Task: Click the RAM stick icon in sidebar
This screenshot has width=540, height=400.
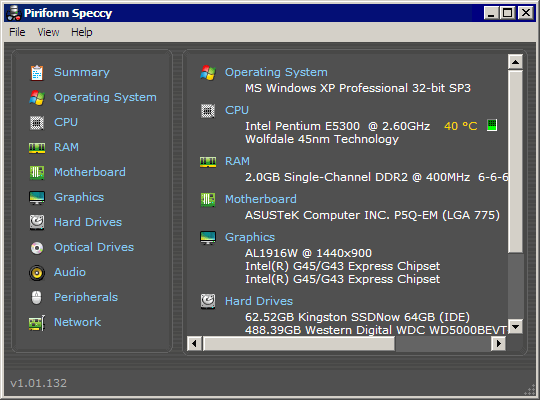Action: coord(37,148)
